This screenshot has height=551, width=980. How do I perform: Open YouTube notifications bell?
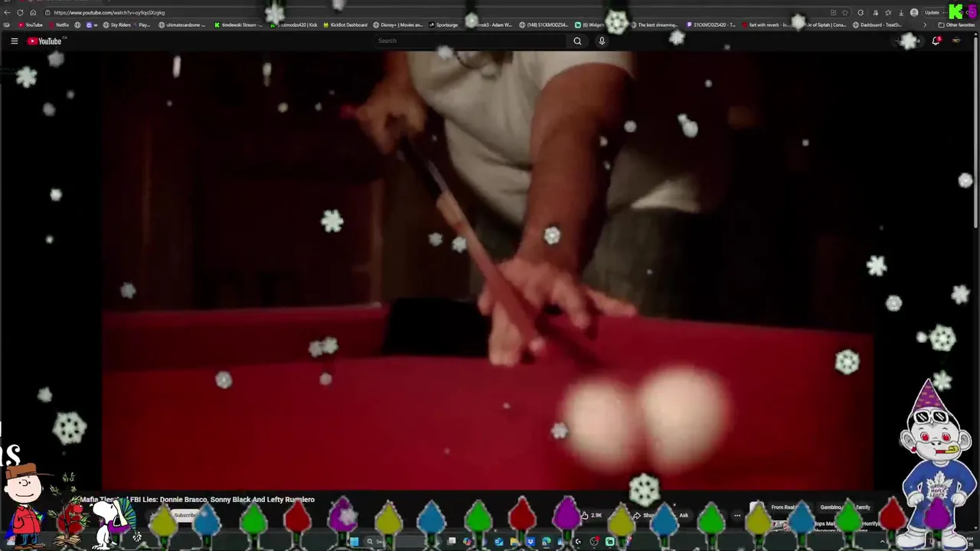tap(936, 41)
